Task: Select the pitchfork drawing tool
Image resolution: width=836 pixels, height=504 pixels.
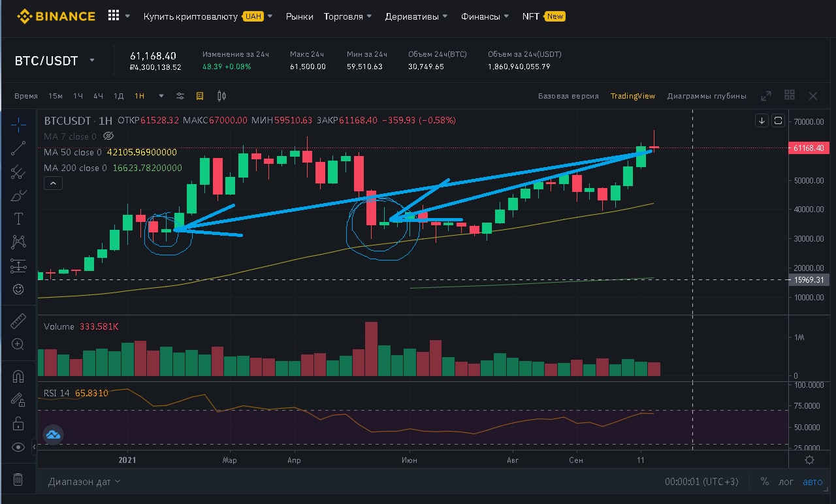Action: click(x=18, y=172)
